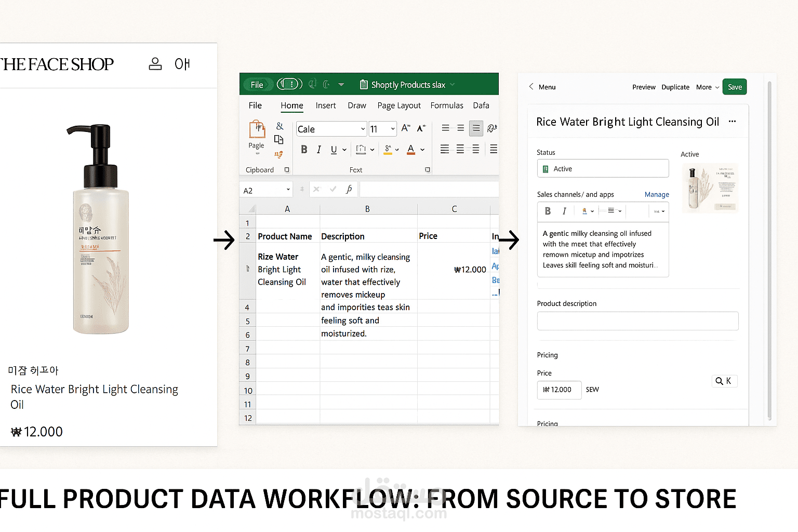Image resolution: width=798 pixels, height=532 pixels.
Task: Open the Quick Access Toolbar dropdown arrow
Action: pos(341,84)
